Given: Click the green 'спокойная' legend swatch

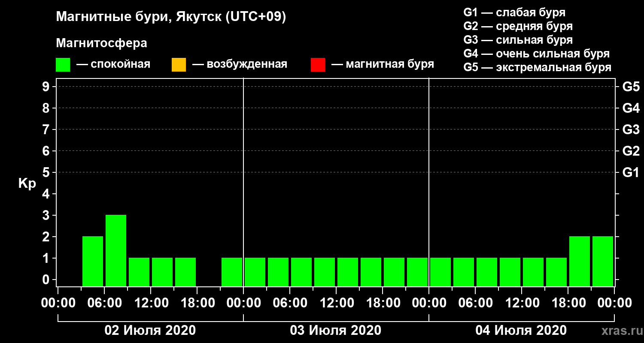Looking at the screenshot, I should (x=63, y=65).
